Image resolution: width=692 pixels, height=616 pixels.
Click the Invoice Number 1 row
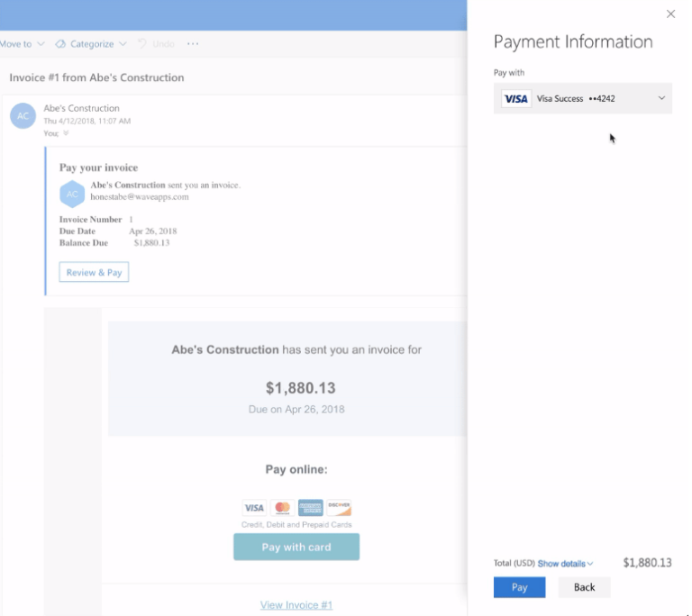click(96, 220)
